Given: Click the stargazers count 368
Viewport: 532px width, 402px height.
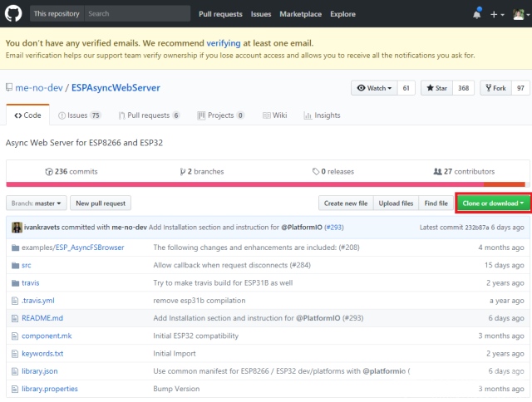Looking at the screenshot, I should tap(464, 88).
